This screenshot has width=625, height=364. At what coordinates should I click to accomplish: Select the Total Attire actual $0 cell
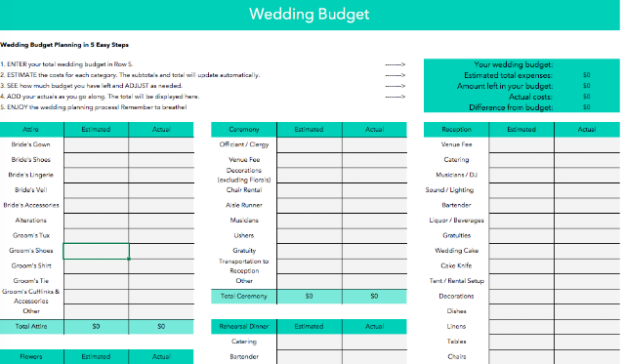161,327
